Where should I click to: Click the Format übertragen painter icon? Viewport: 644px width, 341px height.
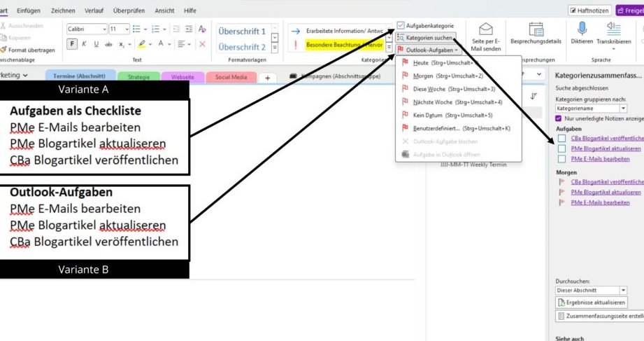point(3,50)
